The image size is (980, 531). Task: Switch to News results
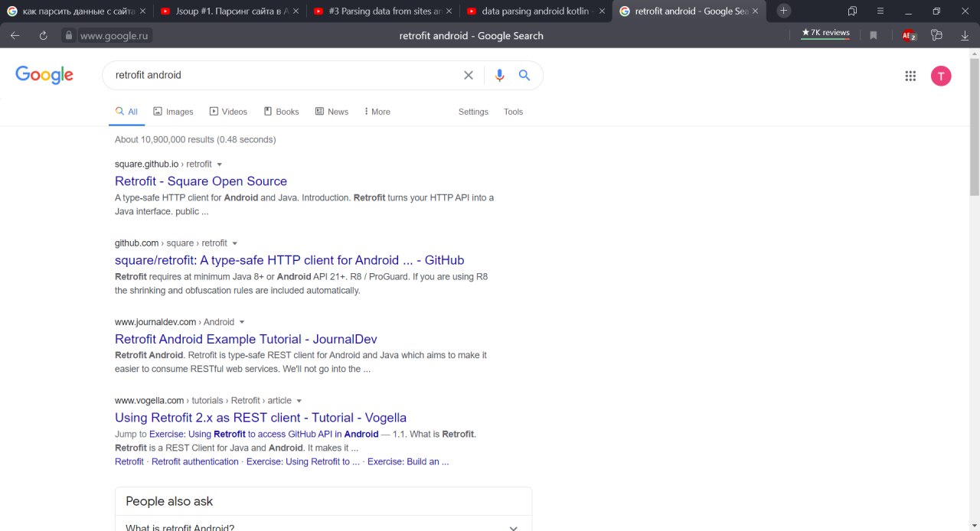coord(332,112)
